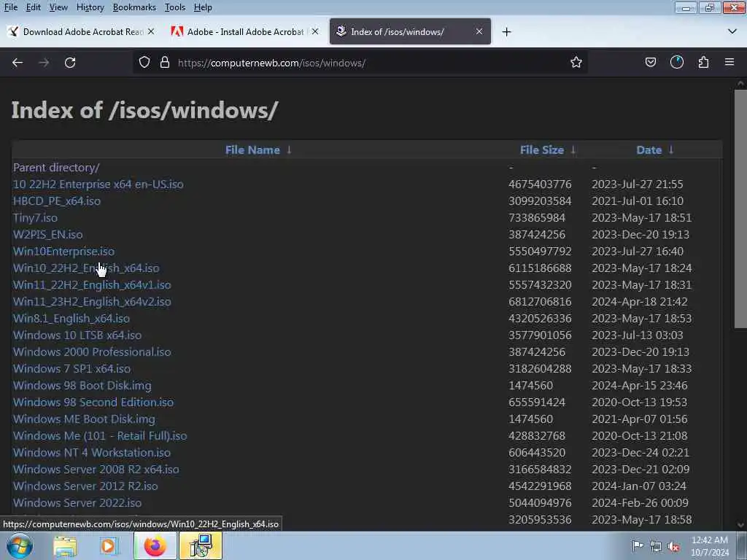Click the installer program taskbar icon
Screen dimensions: 747x560
201,545
